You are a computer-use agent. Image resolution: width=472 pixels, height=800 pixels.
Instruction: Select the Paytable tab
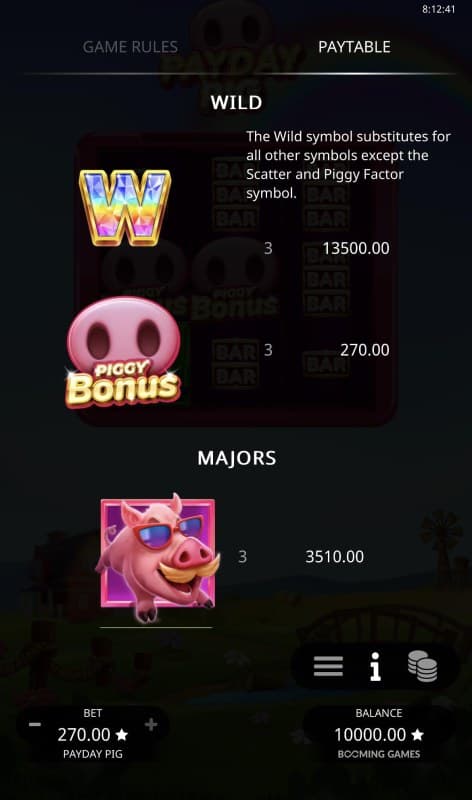[354, 47]
